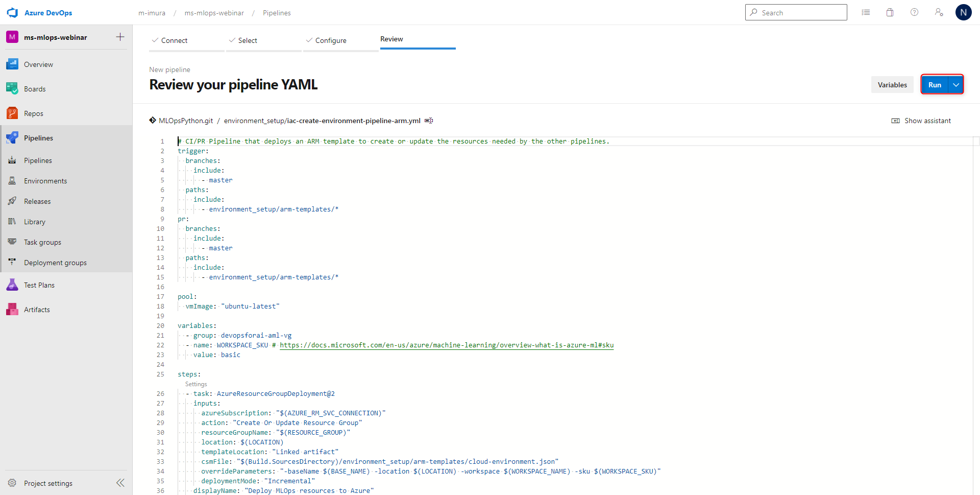Click the Pipelines breadcrumb link
This screenshot has height=495, width=980.
pos(277,13)
